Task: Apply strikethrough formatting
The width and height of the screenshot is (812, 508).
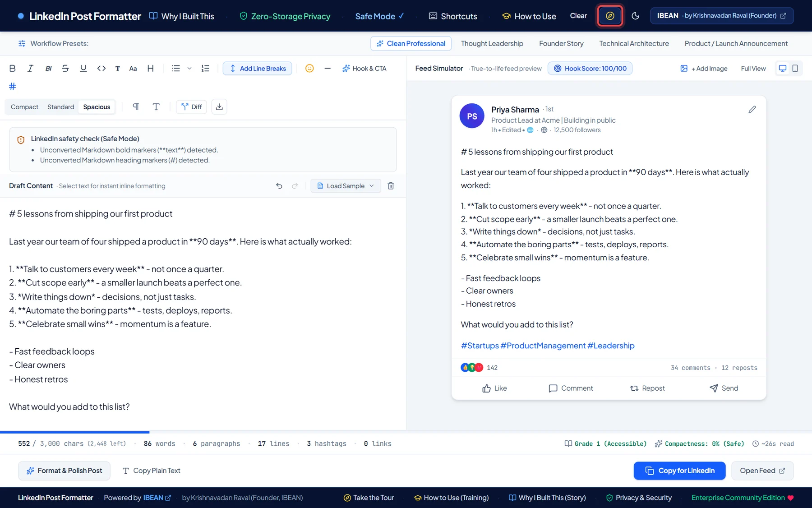Action: point(65,69)
